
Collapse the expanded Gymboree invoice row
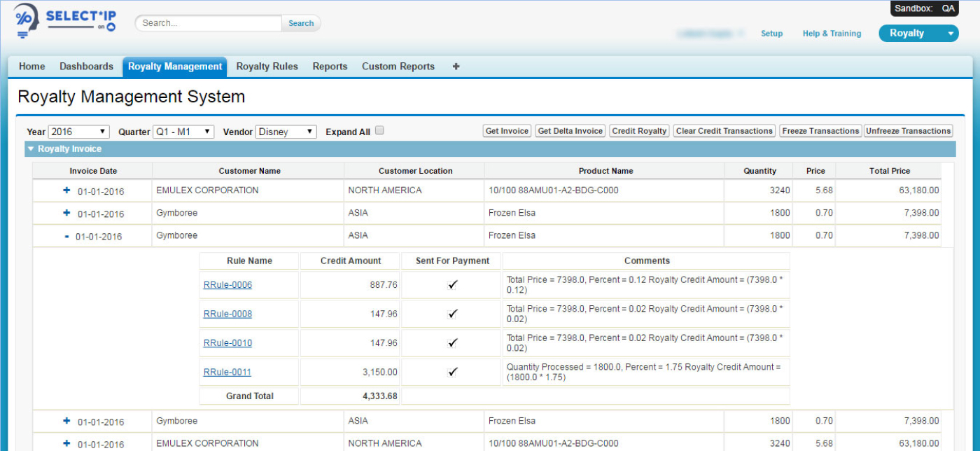[x=66, y=237]
